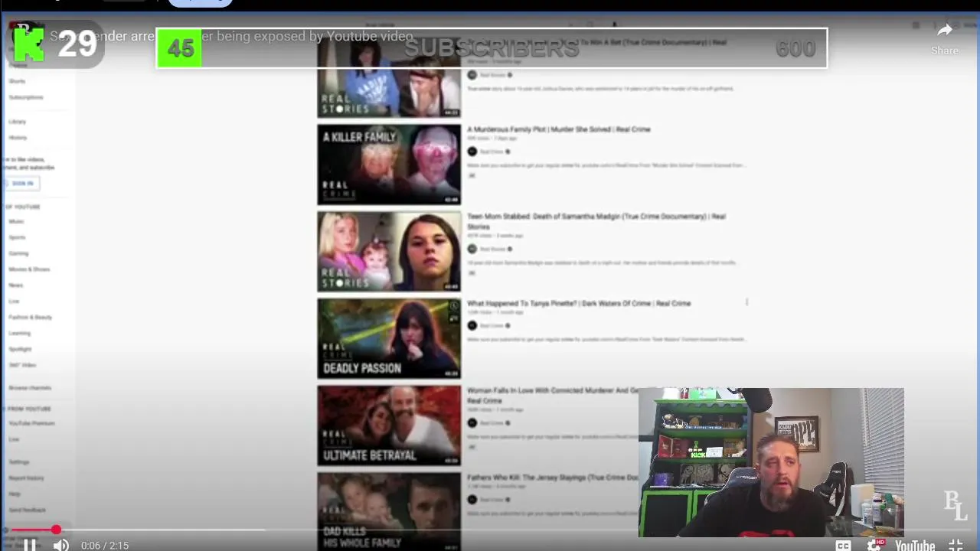Open YouTube Premium in the sidebar
Image resolution: width=980 pixels, height=551 pixels.
pyautogui.click(x=31, y=423)
